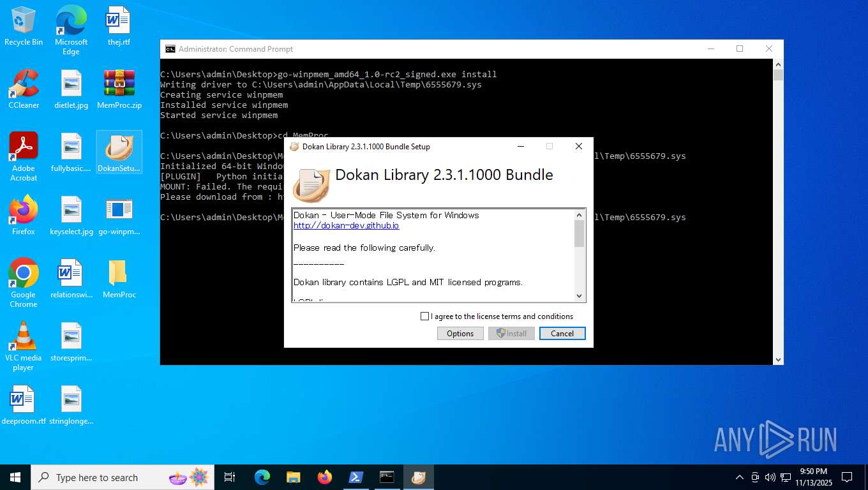Minimize the Dokan setup dialog

pos(521,146)
